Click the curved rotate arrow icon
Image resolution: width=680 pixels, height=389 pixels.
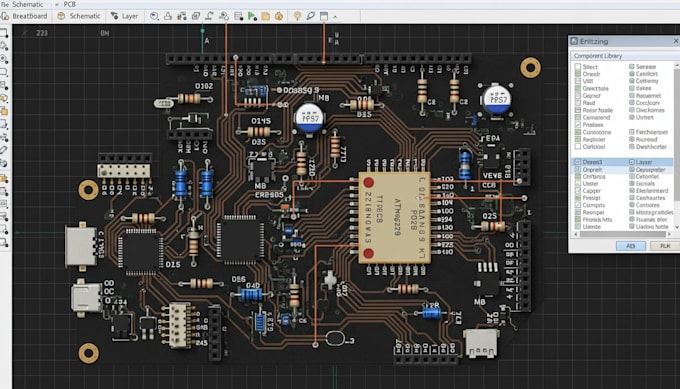(209, 16)
